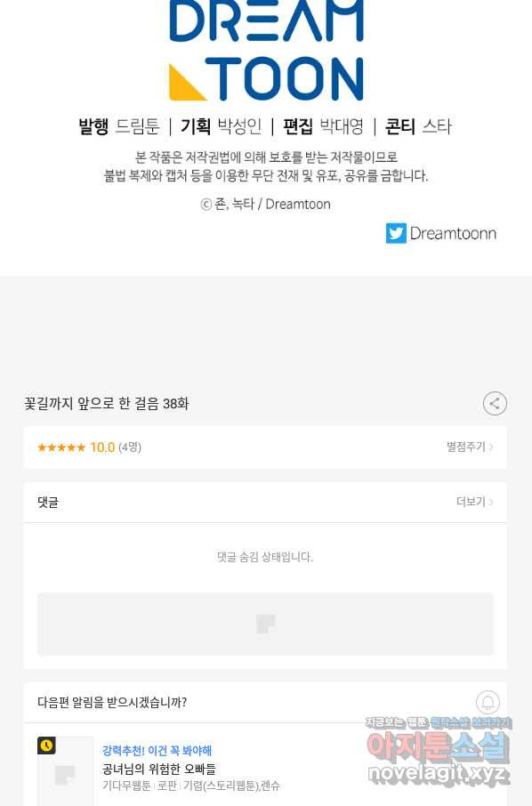Click the yellow clock badge icon
The width and height of the screenshot is (532, 806).
pyautogui.click(x=46, y=746)
